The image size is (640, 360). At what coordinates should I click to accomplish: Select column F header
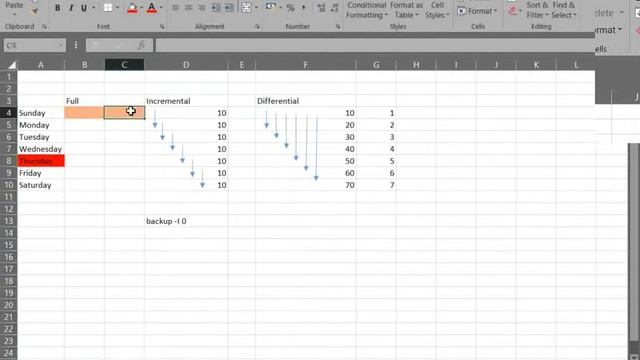click(305, 64)
